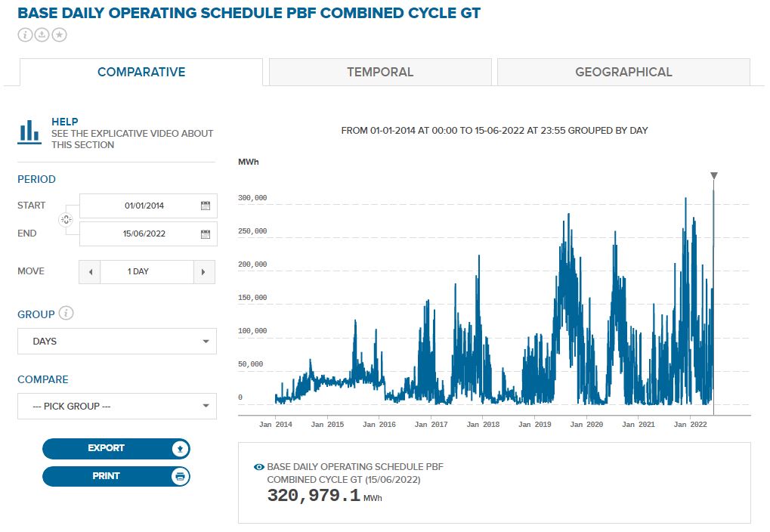Click the date range grouped by day caption
Viewport: 770px width, 532px height.
[494, 131]
